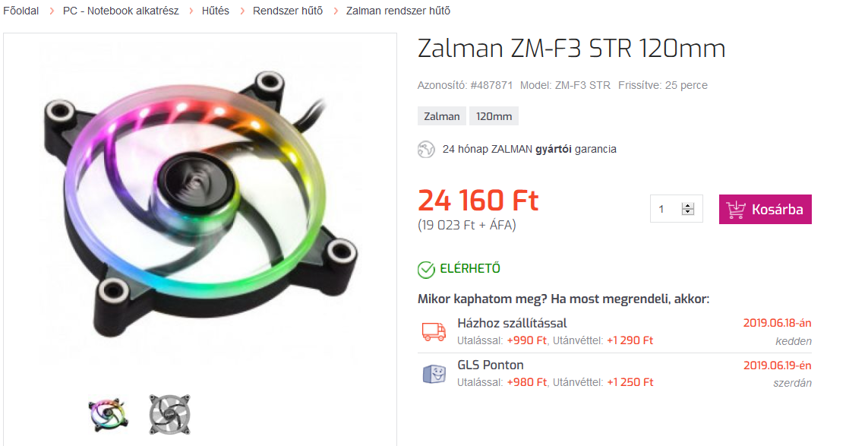Screen dimensions: 868x446
Task: Open the main RGB fan product image
Action: [200, 204]
